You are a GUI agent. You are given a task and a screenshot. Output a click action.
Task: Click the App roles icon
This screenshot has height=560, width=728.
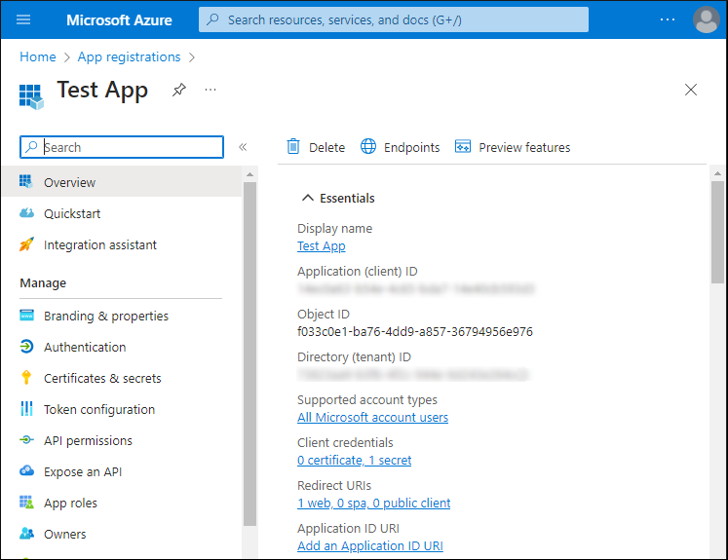coord(26,502)
